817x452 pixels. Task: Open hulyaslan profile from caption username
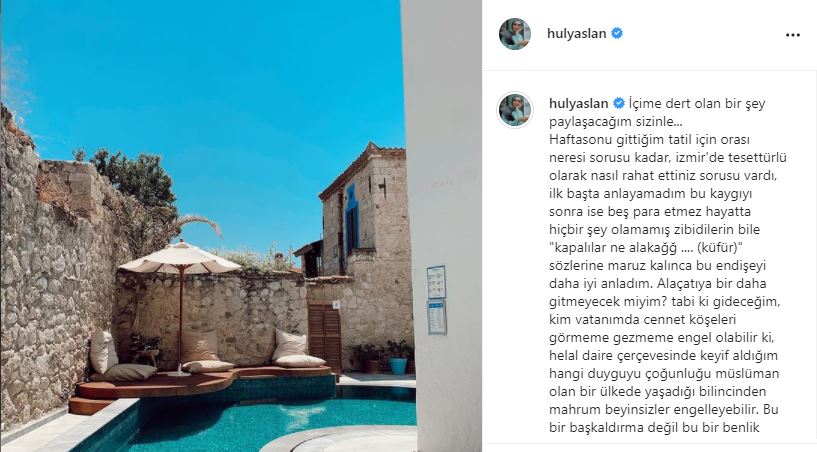578,103
